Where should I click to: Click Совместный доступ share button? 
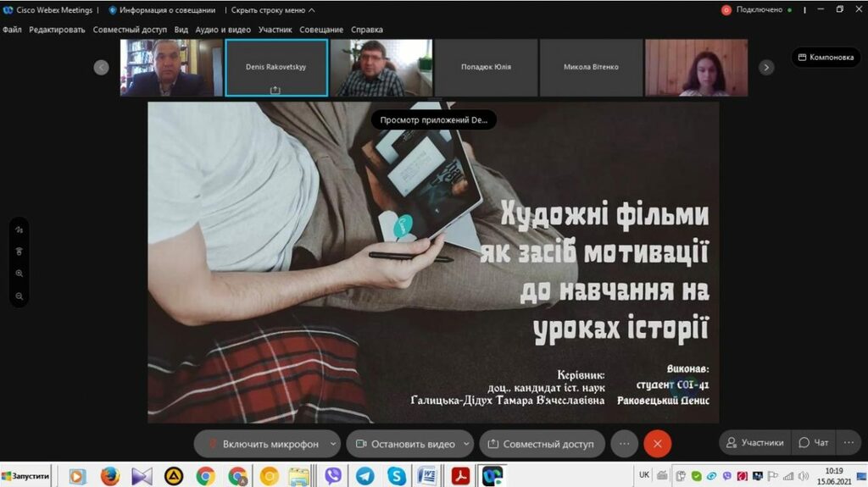542,444
